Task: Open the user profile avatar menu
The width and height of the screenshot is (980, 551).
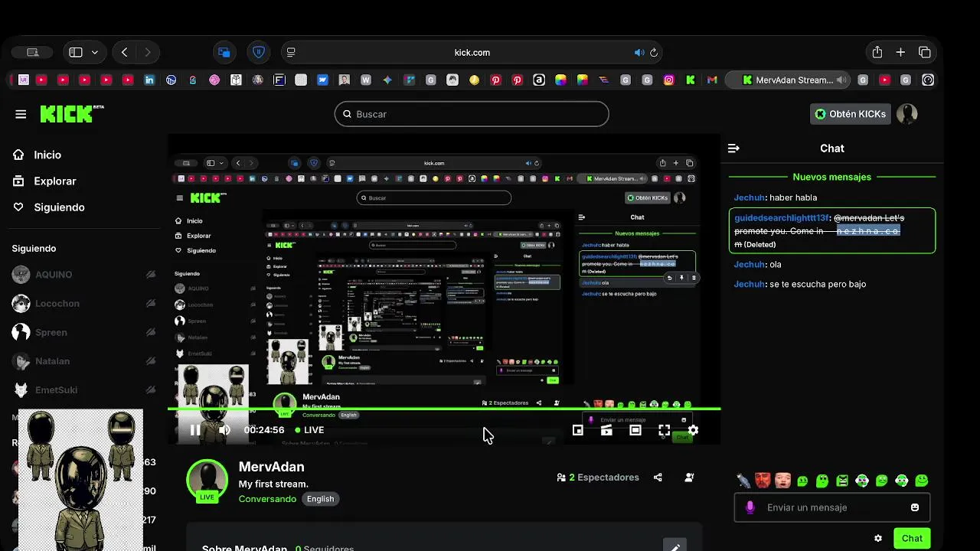Action: click(907, 114)
